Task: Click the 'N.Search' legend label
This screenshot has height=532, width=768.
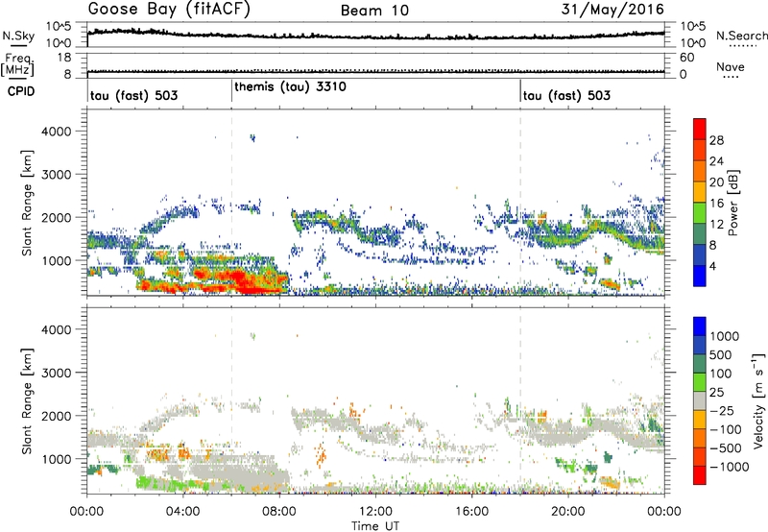Action: pyautogui.click(x=741, y=36)
